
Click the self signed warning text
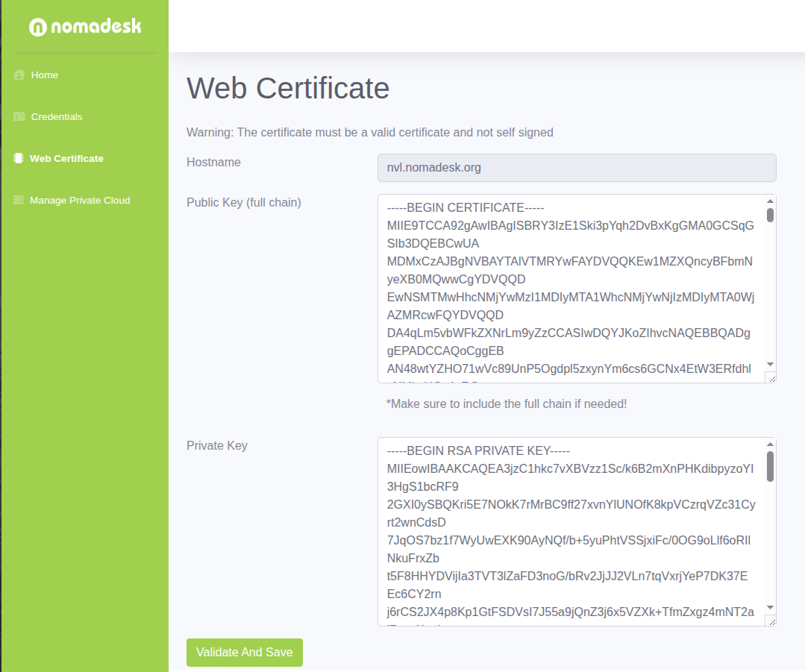coord(369,133)
